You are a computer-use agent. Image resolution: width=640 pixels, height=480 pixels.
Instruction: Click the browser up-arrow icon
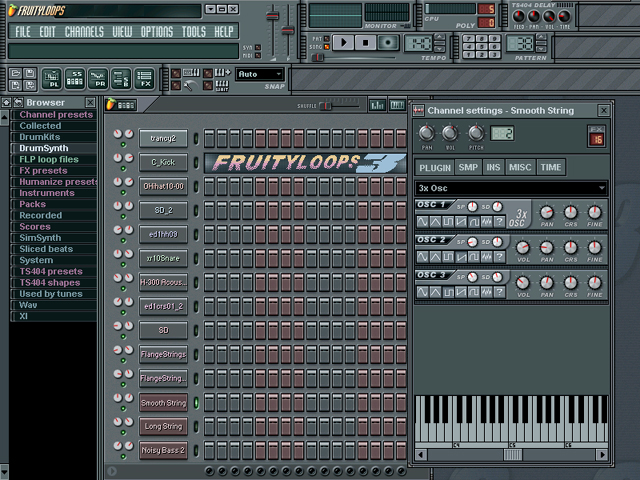(x=6, y=102)
